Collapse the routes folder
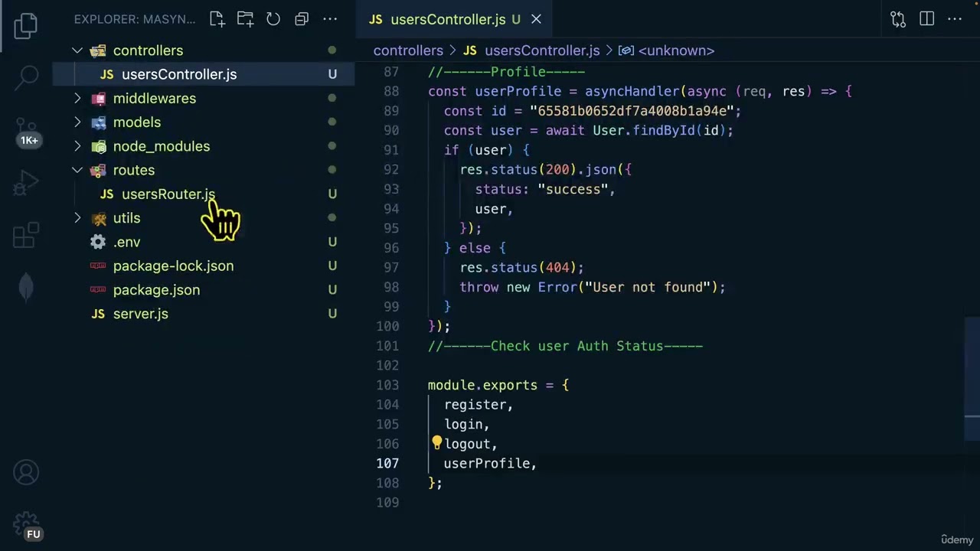Viewport: 980px width, 551px height. tap(77, 170)
